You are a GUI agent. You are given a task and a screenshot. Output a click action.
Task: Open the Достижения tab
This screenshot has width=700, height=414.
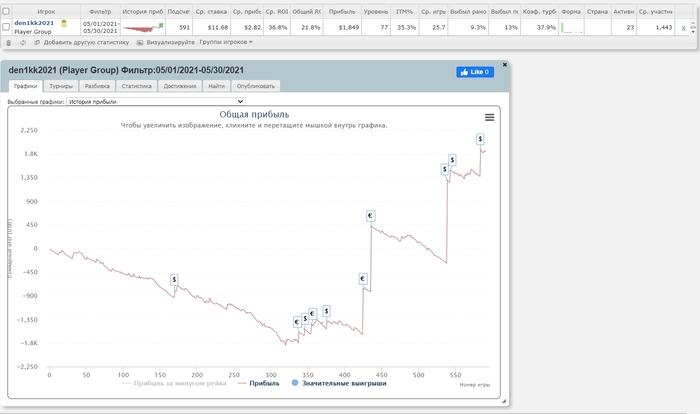click(x=180, y=86)
